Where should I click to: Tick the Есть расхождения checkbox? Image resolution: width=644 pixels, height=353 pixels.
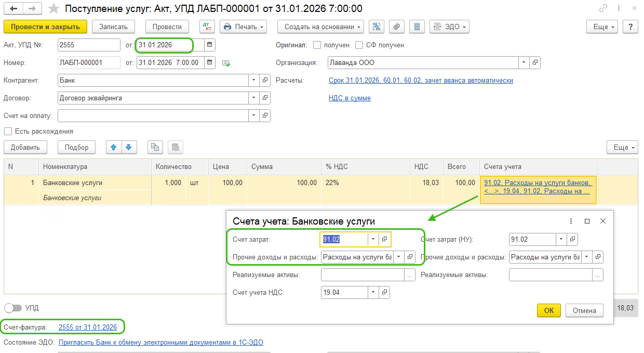[x=8, y=132]
